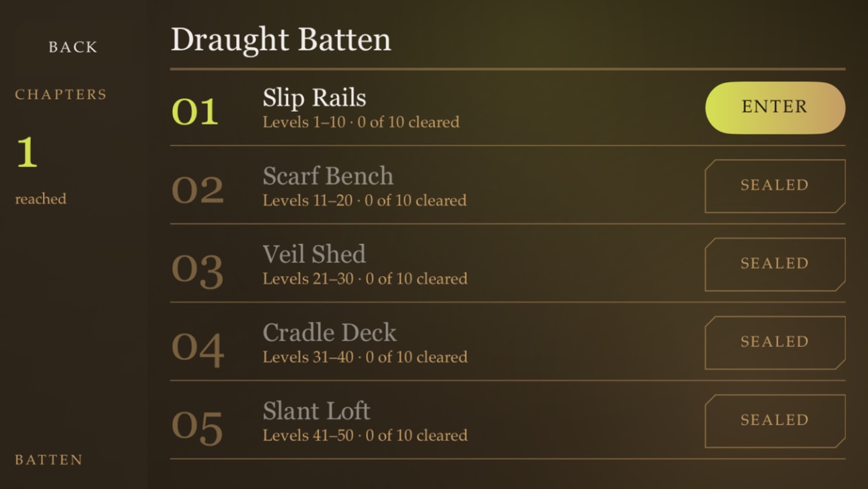Click SEALED button for Scarf Bench
Image resolution: width=868 pixels, height=489 pixels.
click(x=775, y=186)
